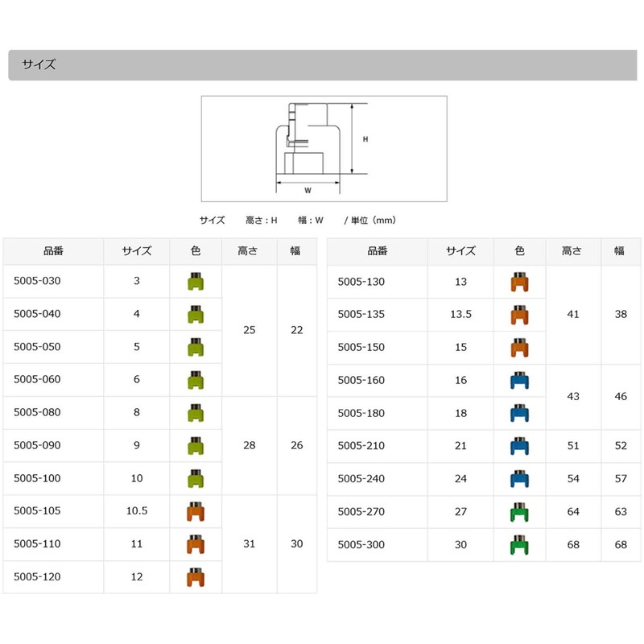
Task: Select size value 10.5 in the left table
Action: pos(137,511)
